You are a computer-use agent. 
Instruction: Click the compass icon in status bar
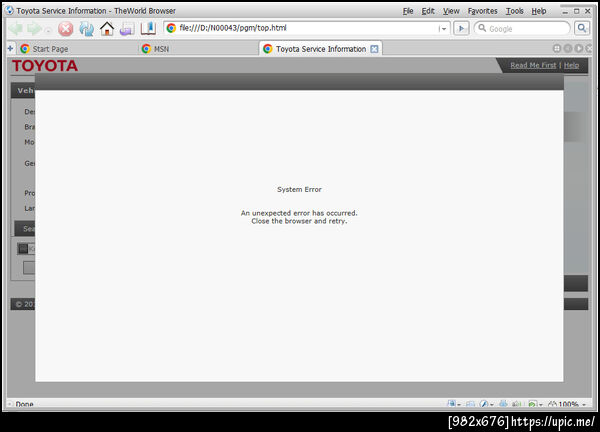484,404
